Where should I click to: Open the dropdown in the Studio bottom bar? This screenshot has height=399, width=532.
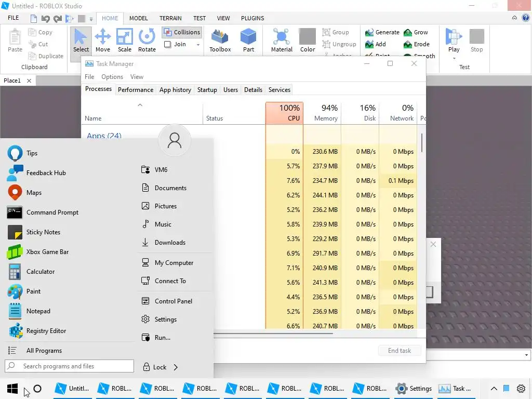pos(526,355)
